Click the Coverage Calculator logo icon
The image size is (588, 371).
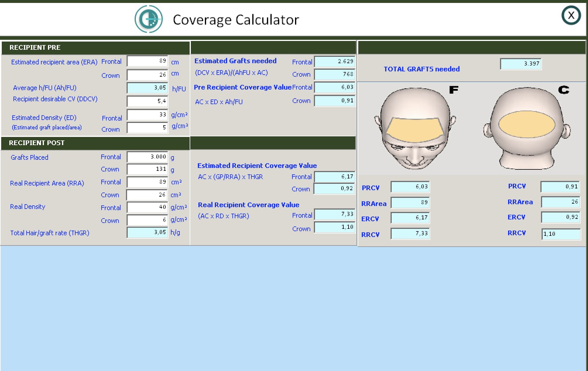tap(149, 19)
